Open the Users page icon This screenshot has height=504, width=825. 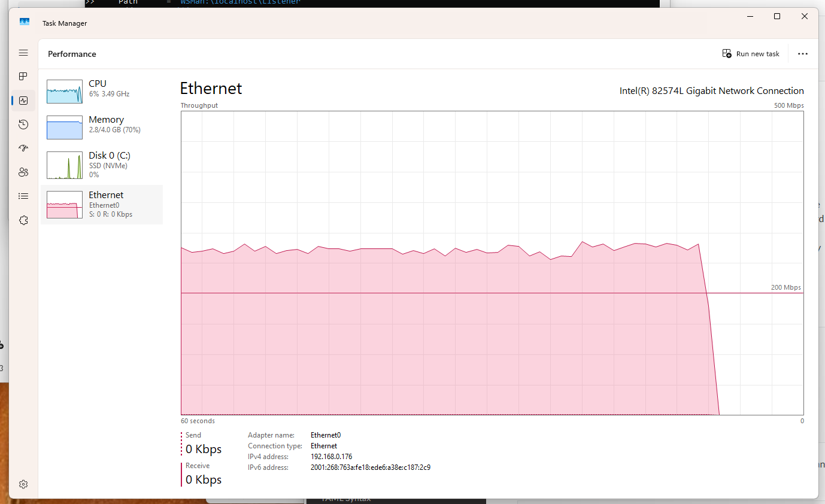[x=23, y=172]
